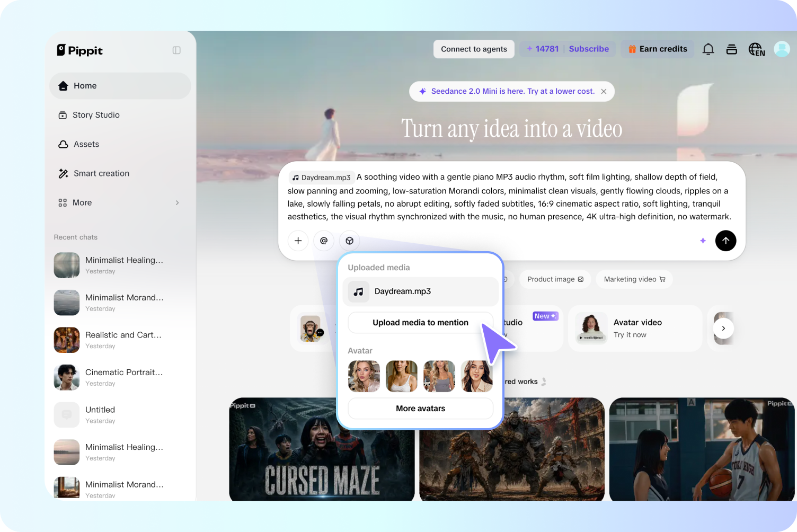Submit prompt with the black arrow button
The image size is (797, 532).
pyautogui.click(x=725, y=241)
